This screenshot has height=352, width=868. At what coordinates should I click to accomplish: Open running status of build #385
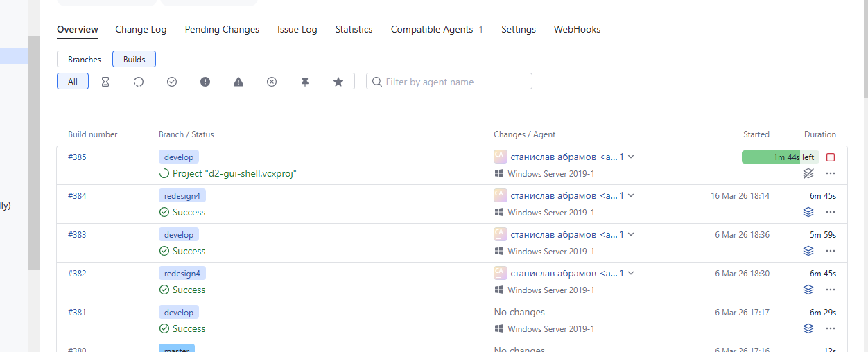234,173
